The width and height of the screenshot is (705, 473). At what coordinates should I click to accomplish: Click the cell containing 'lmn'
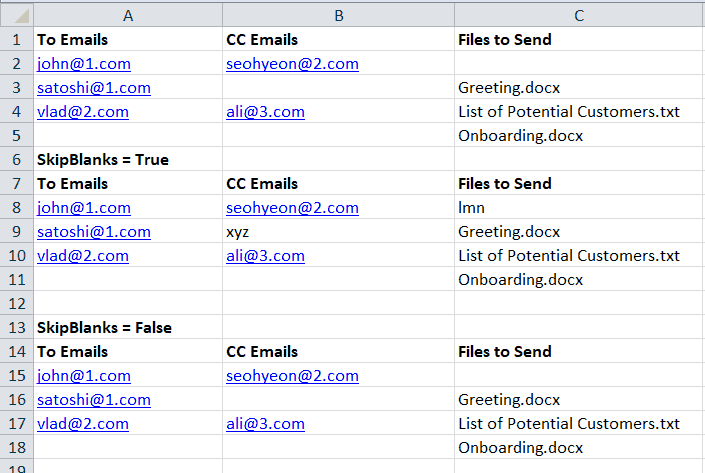click(x=472, y=208)
